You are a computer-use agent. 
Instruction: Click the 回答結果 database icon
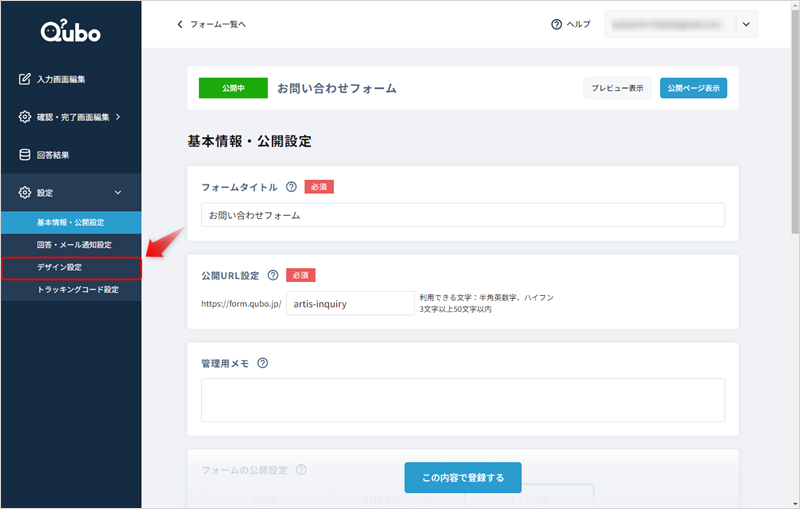pos(26,155)
